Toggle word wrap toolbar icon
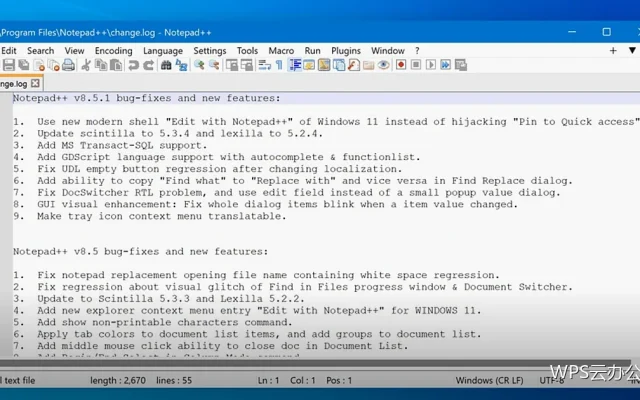 click(x=264, y=65)
